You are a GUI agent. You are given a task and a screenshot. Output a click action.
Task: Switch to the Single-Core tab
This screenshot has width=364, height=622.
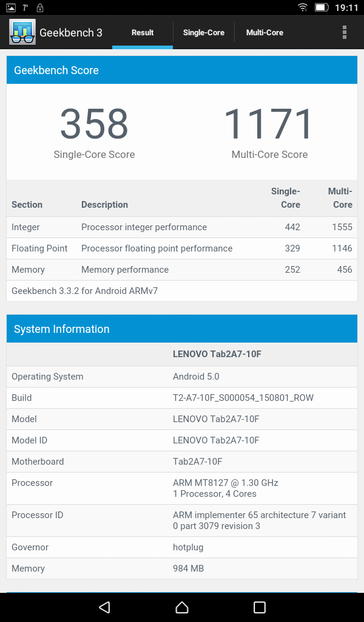[x=204, y=33]
